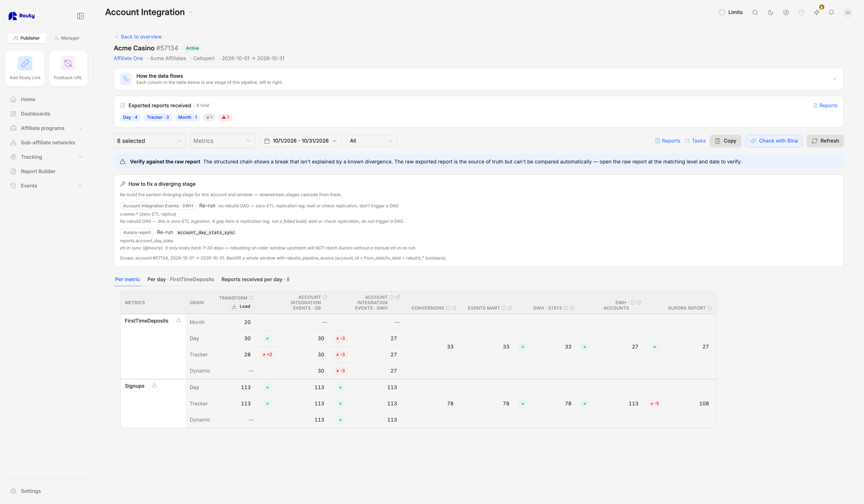The image size is (864, 504).
Task: Open Add Routy Link card
Action: [x=25, y=69]
